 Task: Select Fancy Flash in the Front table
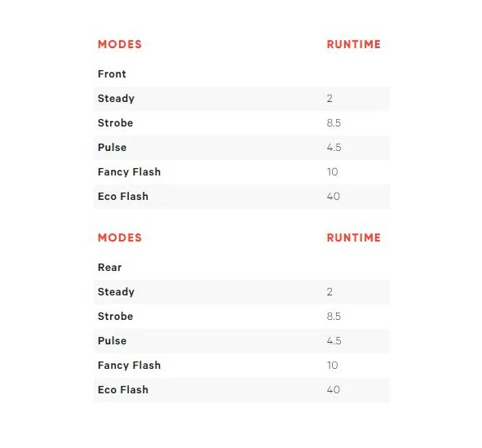point(129,172)
